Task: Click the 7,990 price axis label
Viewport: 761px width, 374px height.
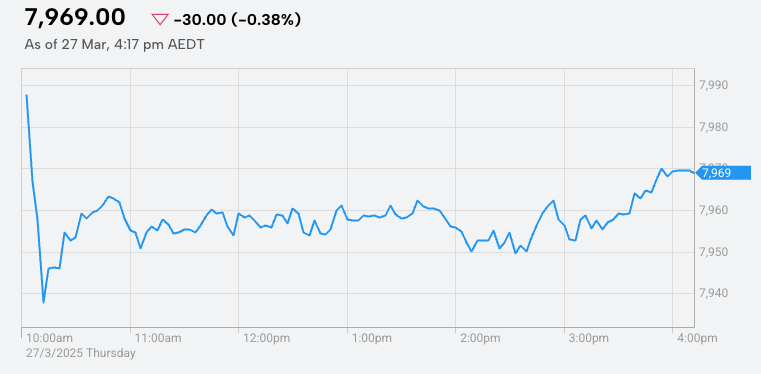Action: 713,85
